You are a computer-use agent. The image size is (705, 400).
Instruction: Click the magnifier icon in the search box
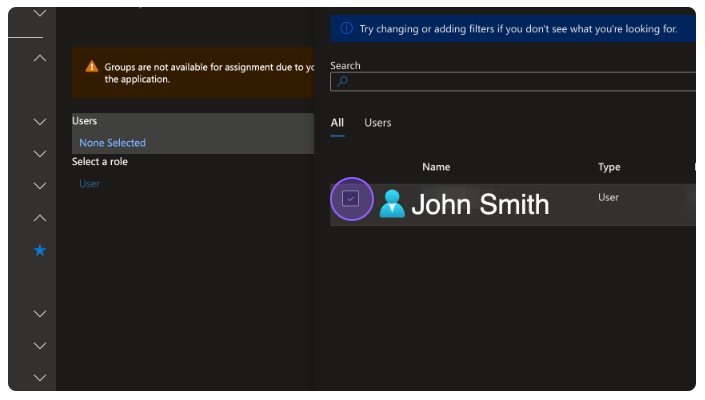pyautogui.click(x=342, y=82)
